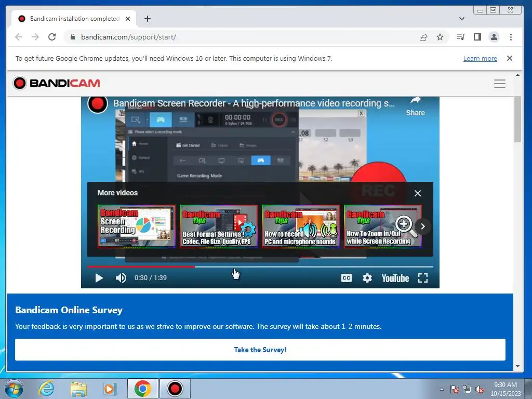This screenshot has height=399, width=532.
Task: Click the scrollbar up arrow
Action: (517, 75)
